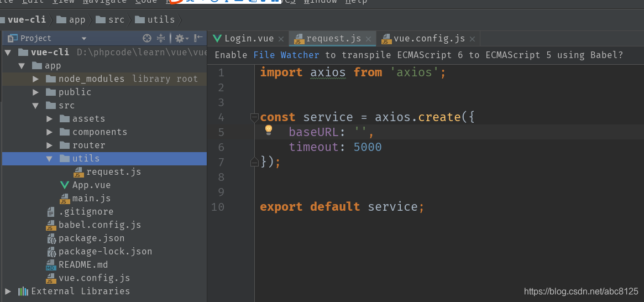Image resolution: width=644 pixels, height=302 pixels.
Task: Click the JS icon beside babel.config.js
Action: (x=51, y=225)
